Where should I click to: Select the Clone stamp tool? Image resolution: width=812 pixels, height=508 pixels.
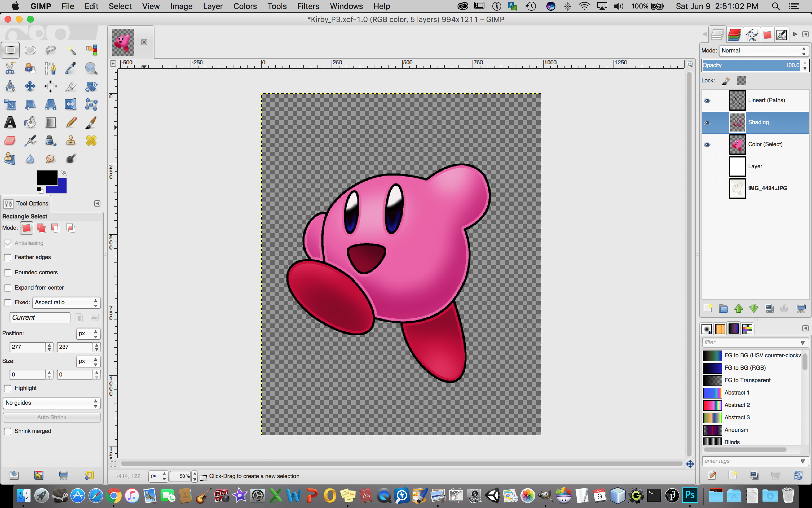pos(71,141)
